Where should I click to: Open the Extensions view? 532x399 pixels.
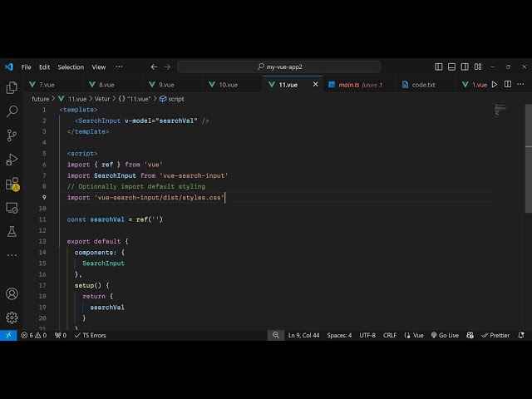(x=12, y=184)
